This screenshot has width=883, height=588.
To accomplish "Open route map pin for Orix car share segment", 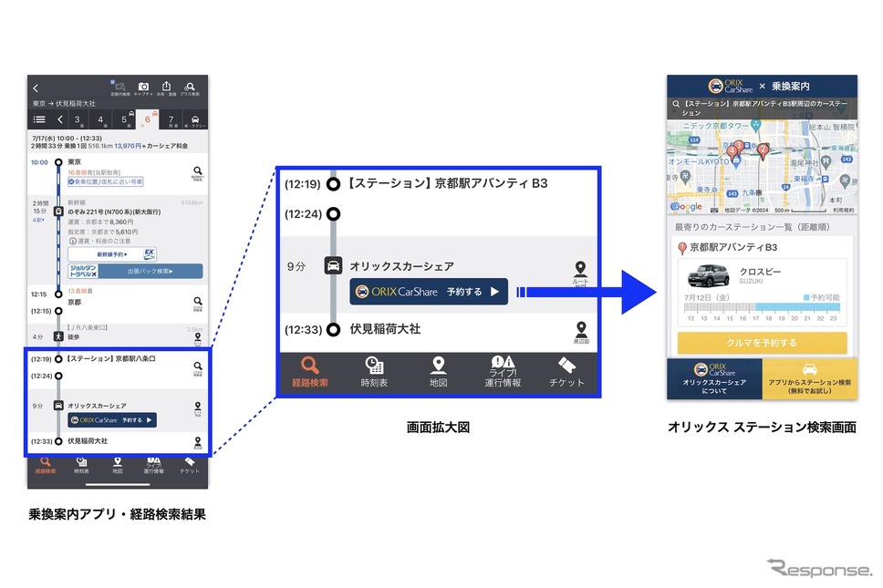I will pyautogui.click(x=198, y=407).
